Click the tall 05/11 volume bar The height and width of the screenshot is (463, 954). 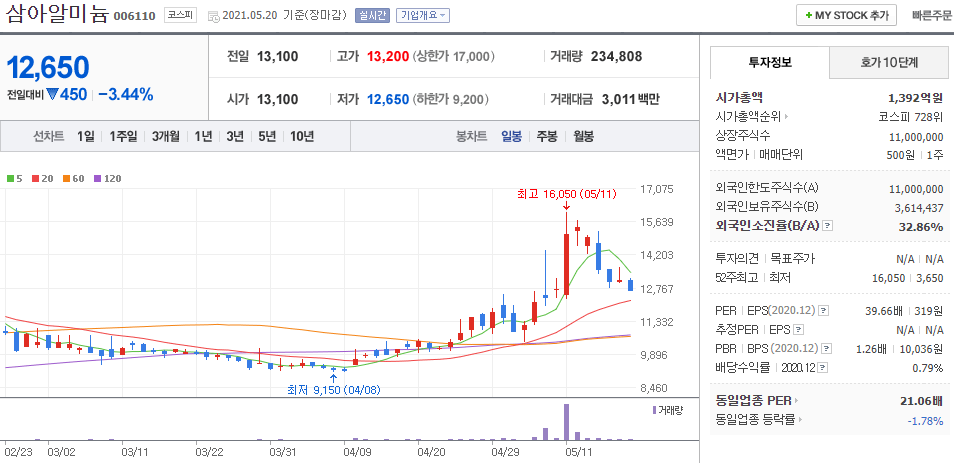pyautogui.click(x=566, y=422)
